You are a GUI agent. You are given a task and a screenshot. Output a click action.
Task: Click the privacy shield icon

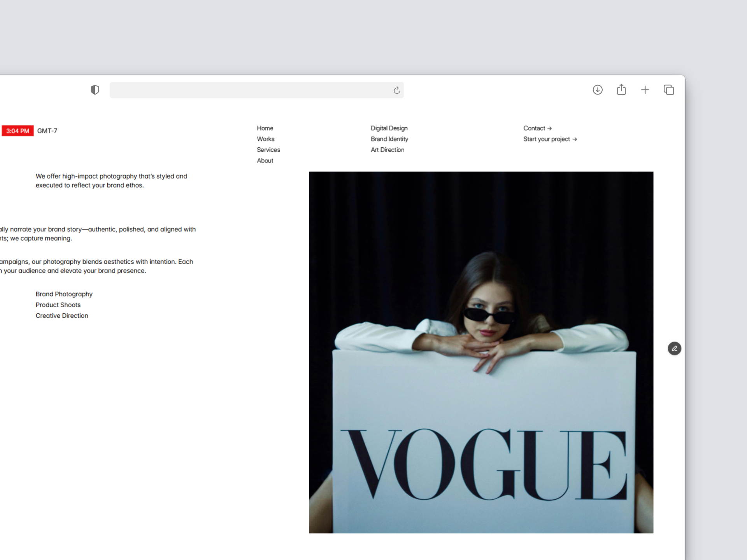pos(95,90)
